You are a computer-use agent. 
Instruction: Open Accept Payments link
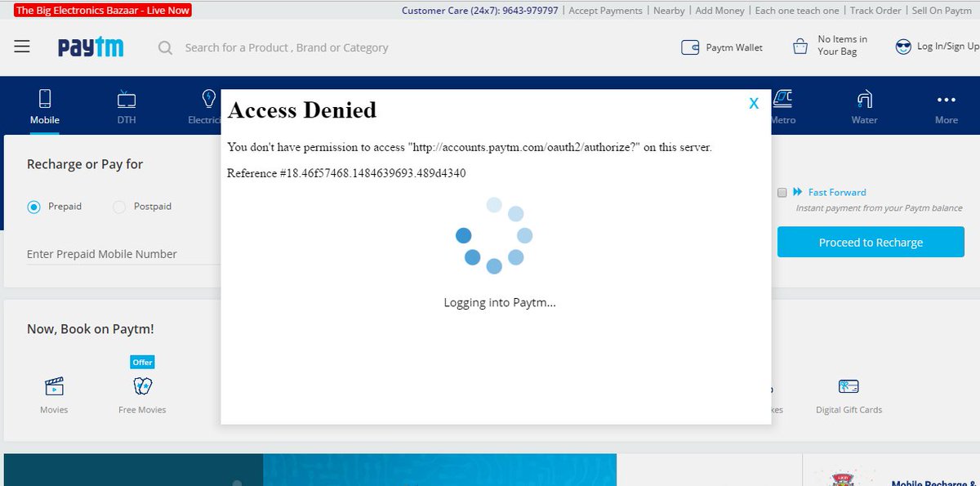pyautogui.click(x=605, y=11)
